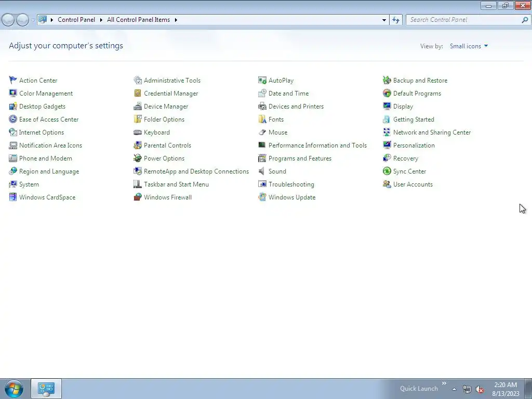
Task: Open the recent pages dropdown beside Forward
Action: click(33, 20)
